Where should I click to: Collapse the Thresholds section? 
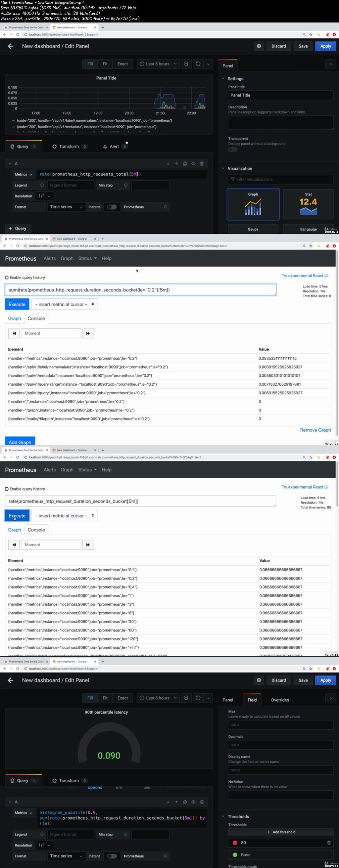(223, 816)
